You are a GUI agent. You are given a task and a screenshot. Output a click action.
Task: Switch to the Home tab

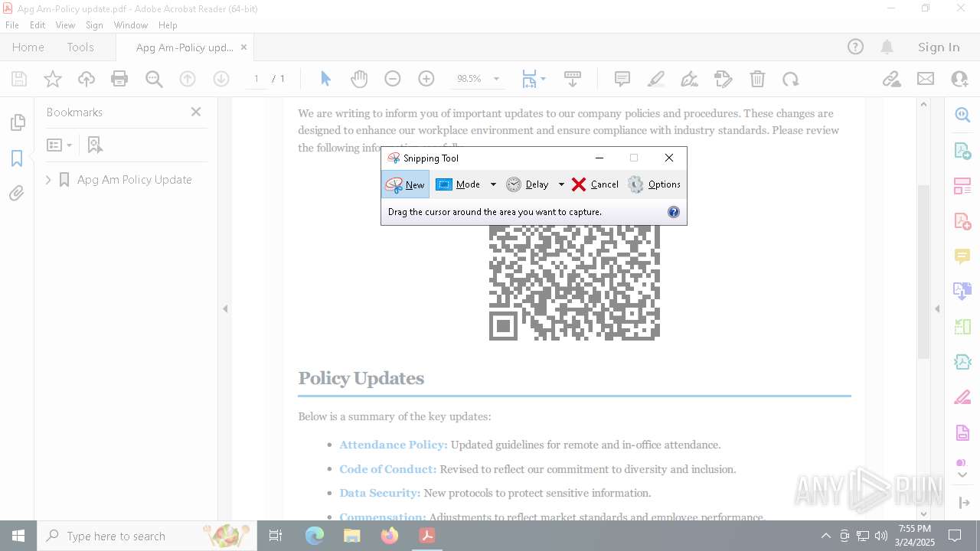pos(28,47)
